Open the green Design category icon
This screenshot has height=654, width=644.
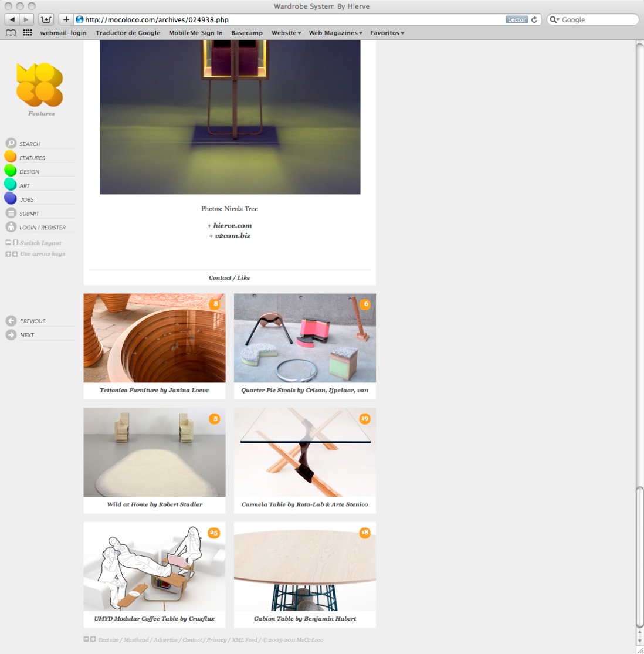click(x=11, y=171)
